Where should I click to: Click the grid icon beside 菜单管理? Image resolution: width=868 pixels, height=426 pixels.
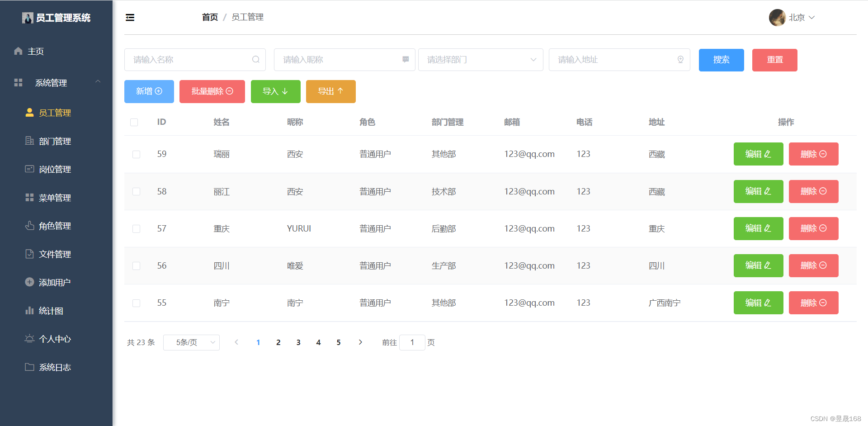29,198
